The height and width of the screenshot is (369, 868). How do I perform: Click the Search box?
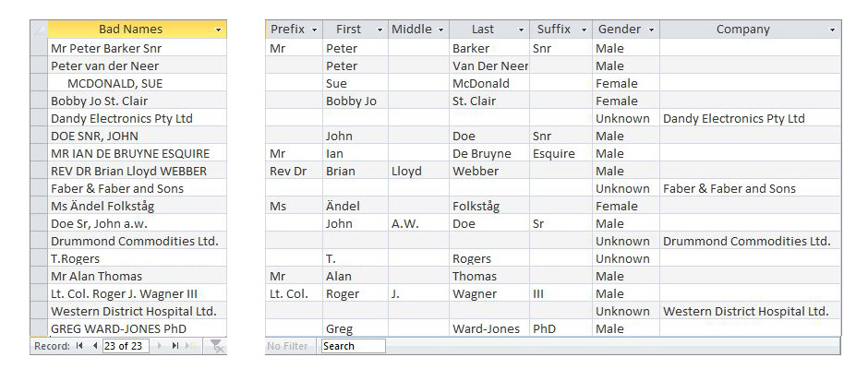tap(353, 346)
